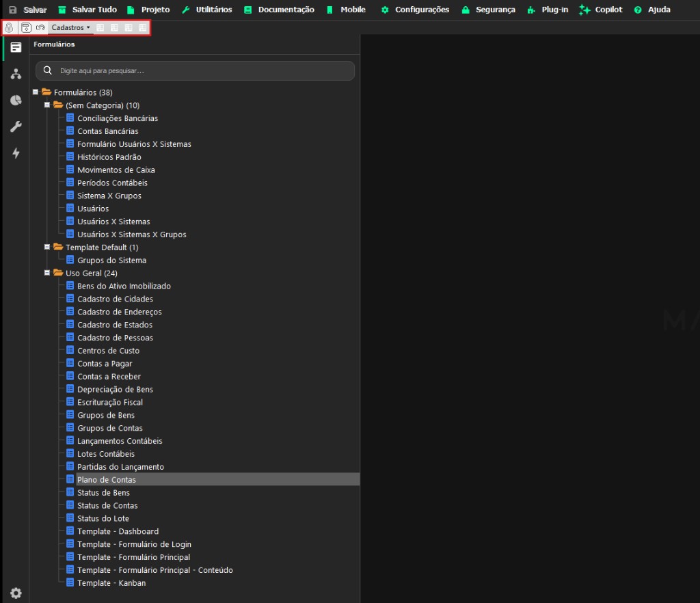700x603 pixels.
Task: Open the Cadastros dropdown
Action: (70, 27)
